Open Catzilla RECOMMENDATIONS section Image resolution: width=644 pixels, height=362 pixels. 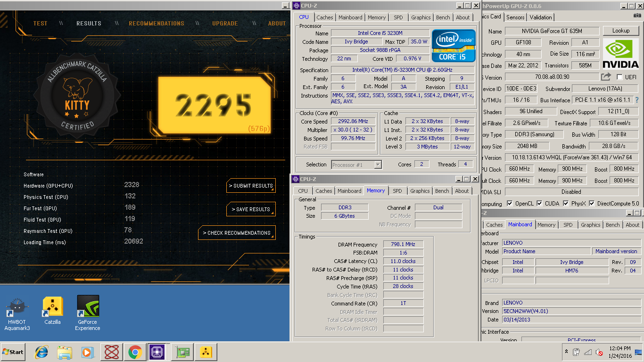157,24
